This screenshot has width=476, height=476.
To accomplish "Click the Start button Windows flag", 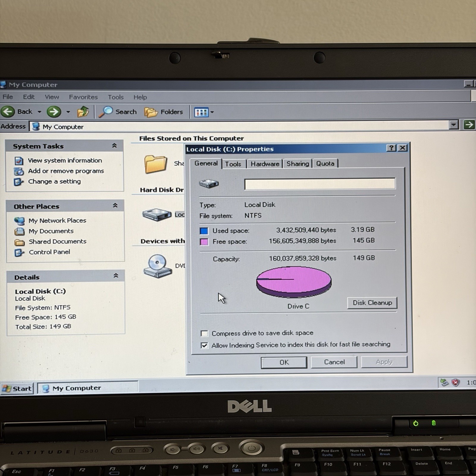I will (7, 389).
